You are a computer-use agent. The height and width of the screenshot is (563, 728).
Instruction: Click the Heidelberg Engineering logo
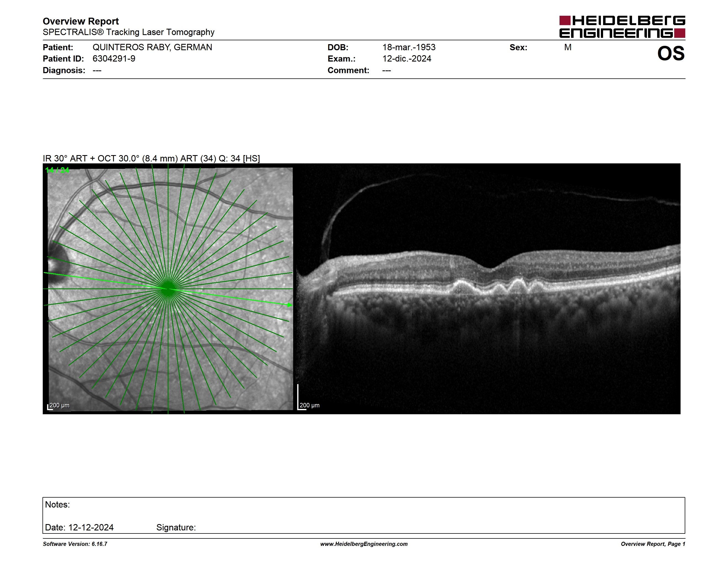coord(622,27)
